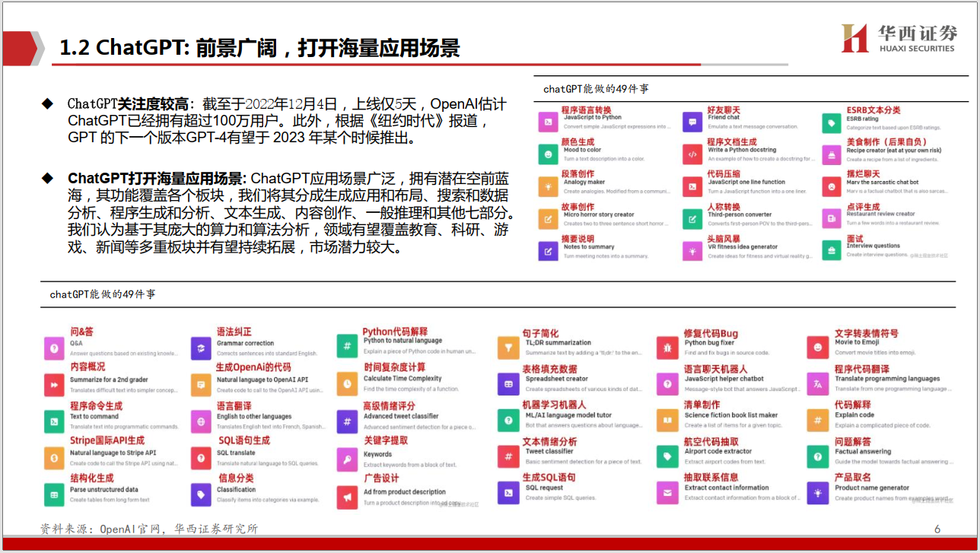The height and width of the screenshot is (553, 980).
Task: Click the red SQL translate icon
Action: 201,457
